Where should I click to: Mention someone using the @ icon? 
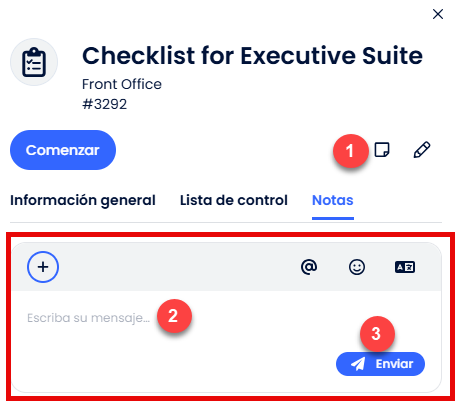(x=309, y=267)
